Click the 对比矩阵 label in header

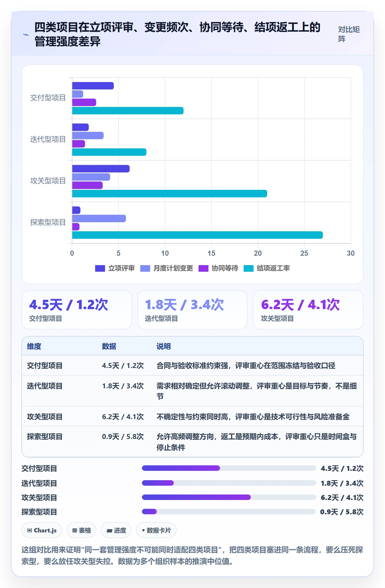coord(349,34)
